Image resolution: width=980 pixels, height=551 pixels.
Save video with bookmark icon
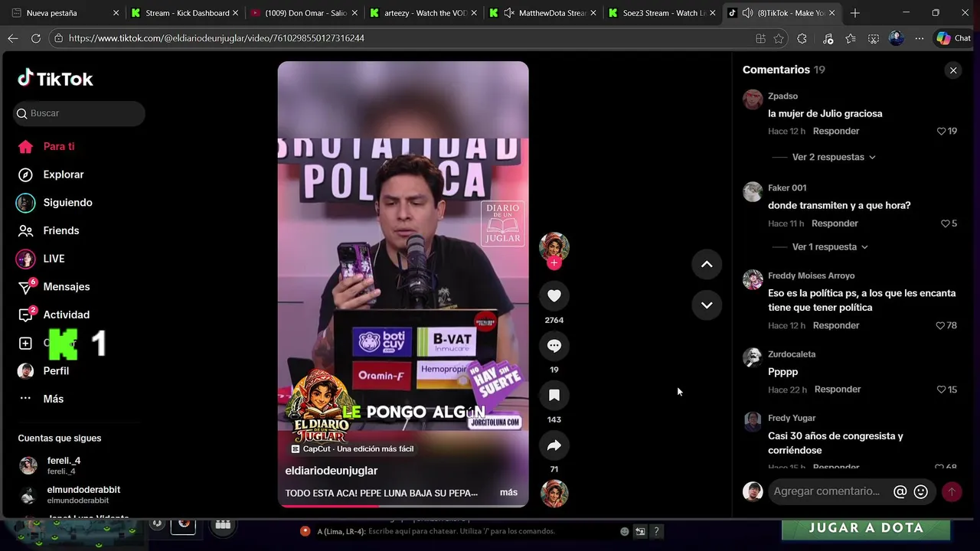[554, 396]
